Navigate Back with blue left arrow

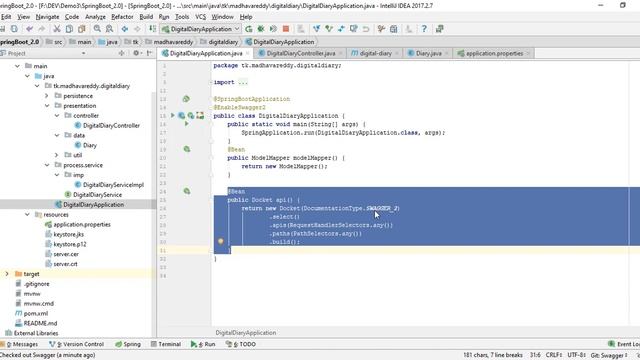125,29
